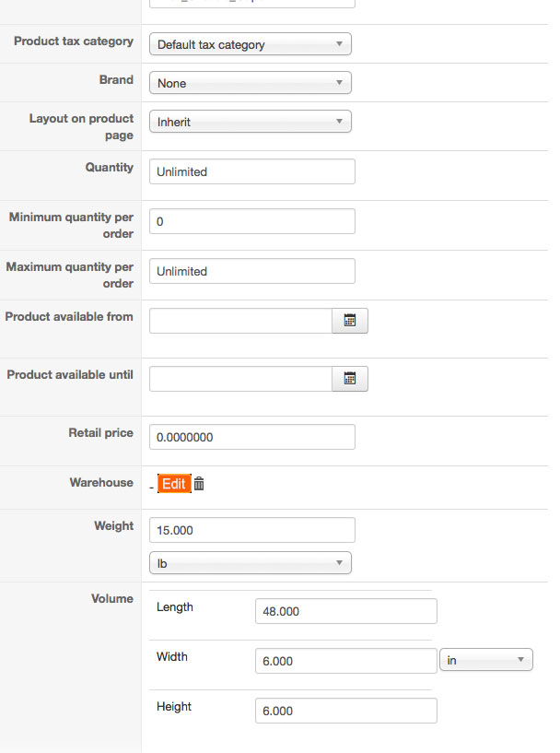
Task: Delete the warehouse with the trash icon
Action: (x=199, y=484)
